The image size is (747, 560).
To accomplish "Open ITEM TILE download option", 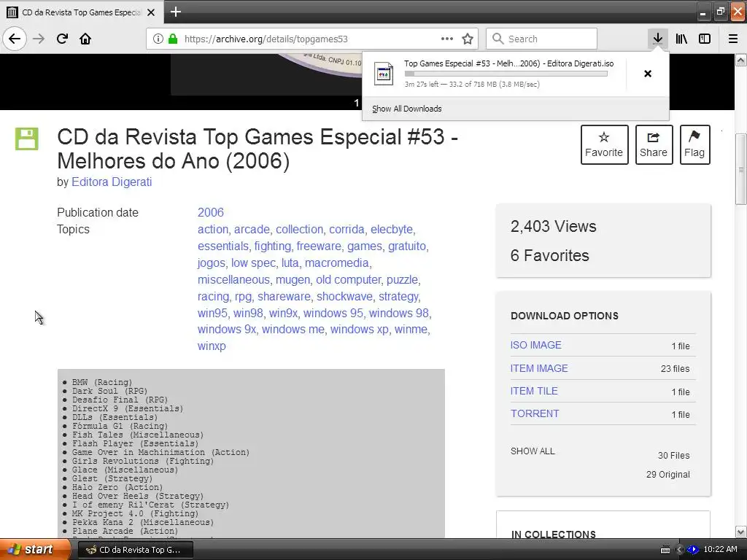I will click(534, 391).
